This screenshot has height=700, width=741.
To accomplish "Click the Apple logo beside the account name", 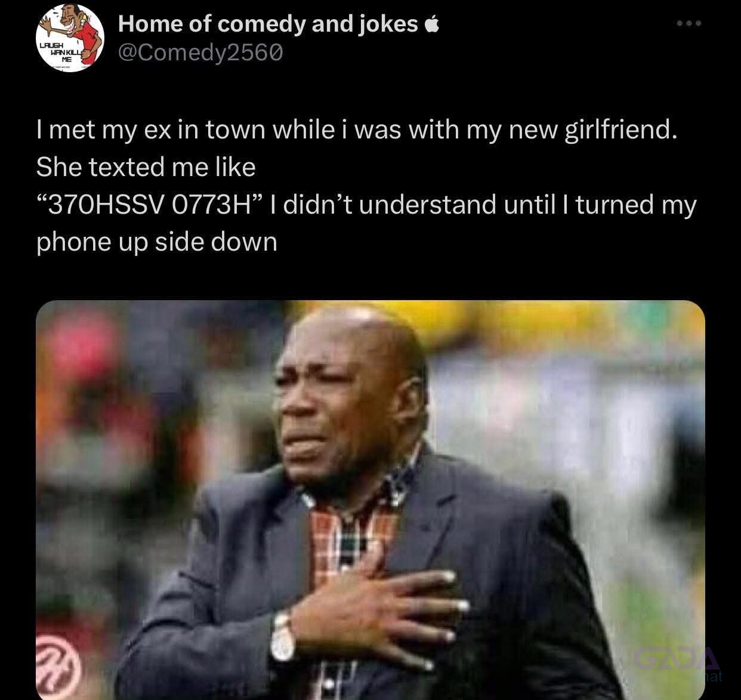I will (x=432, y=24).
